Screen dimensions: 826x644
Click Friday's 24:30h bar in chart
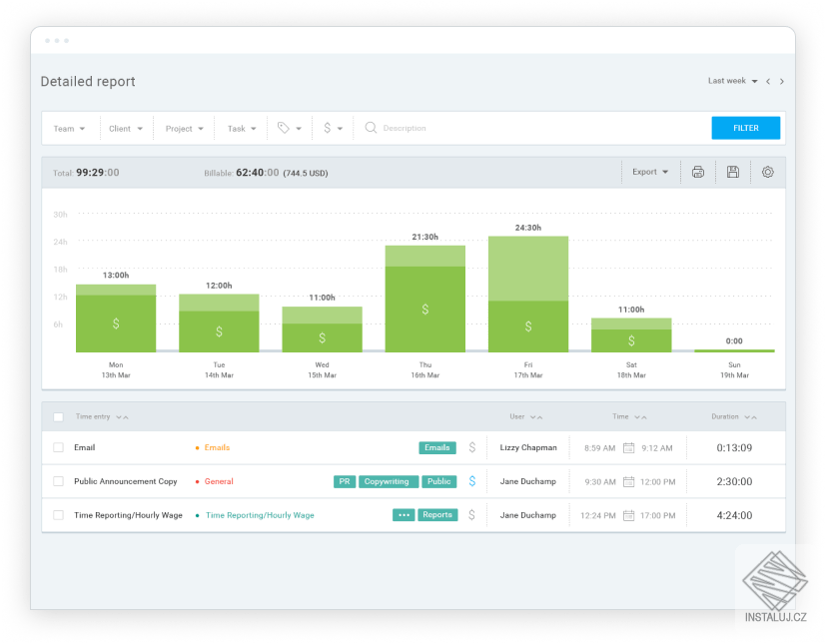[527, 294]
